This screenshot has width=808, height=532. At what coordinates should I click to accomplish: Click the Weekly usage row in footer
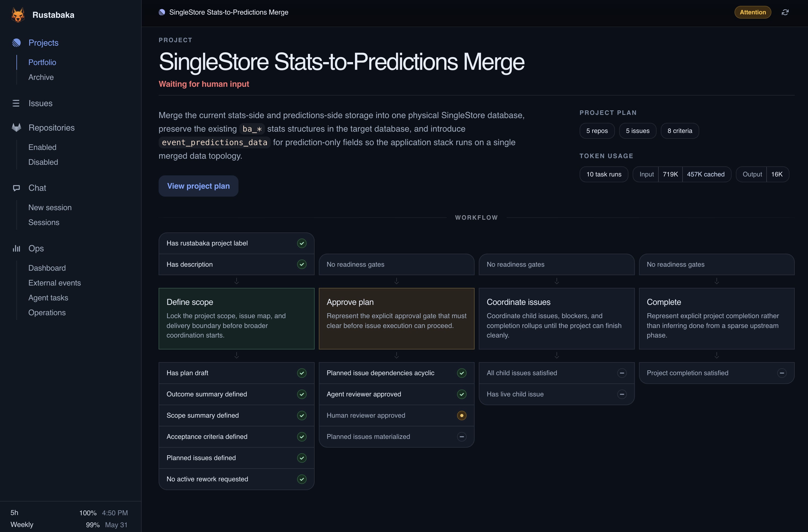69,525
